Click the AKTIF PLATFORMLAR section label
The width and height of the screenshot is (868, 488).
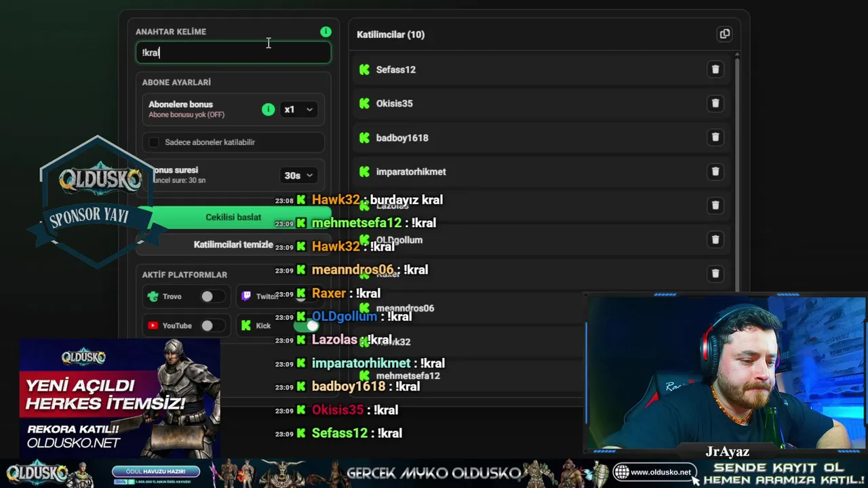click(x=184, y=274)
